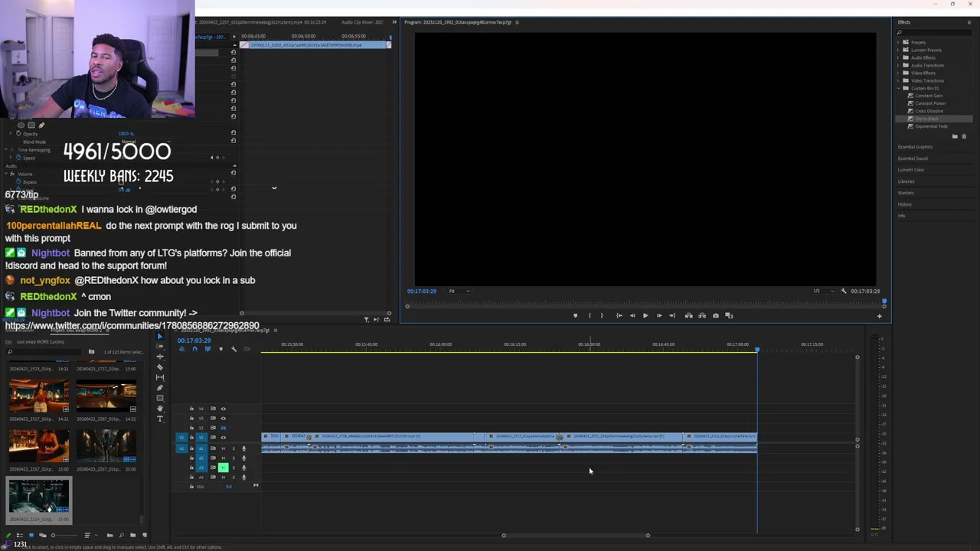Select the Ripple Edit tool
Image resolution: width=980 pixels, height=551 pixels.
click(160, 357)
